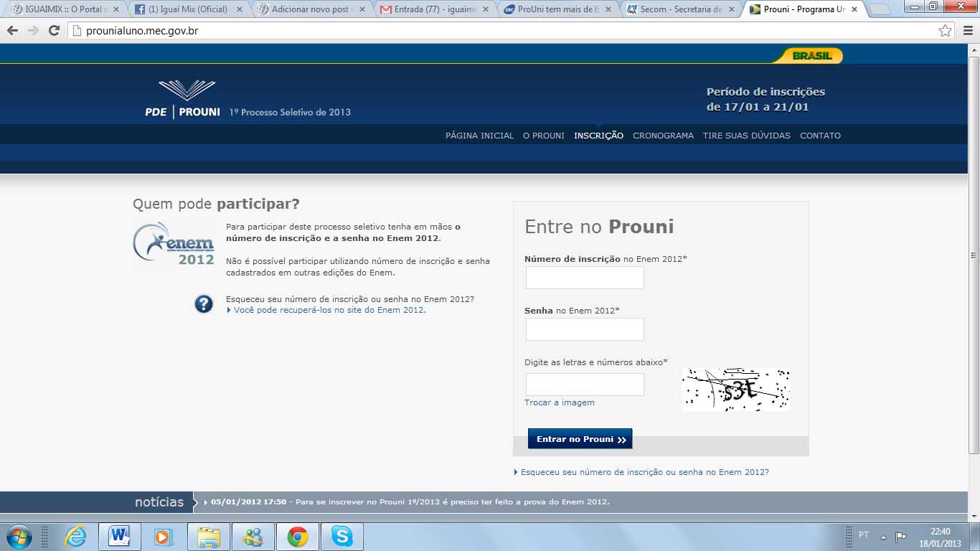Click the captcha image
The width and height of the screenshot is (980, 551).
[735, 390]
